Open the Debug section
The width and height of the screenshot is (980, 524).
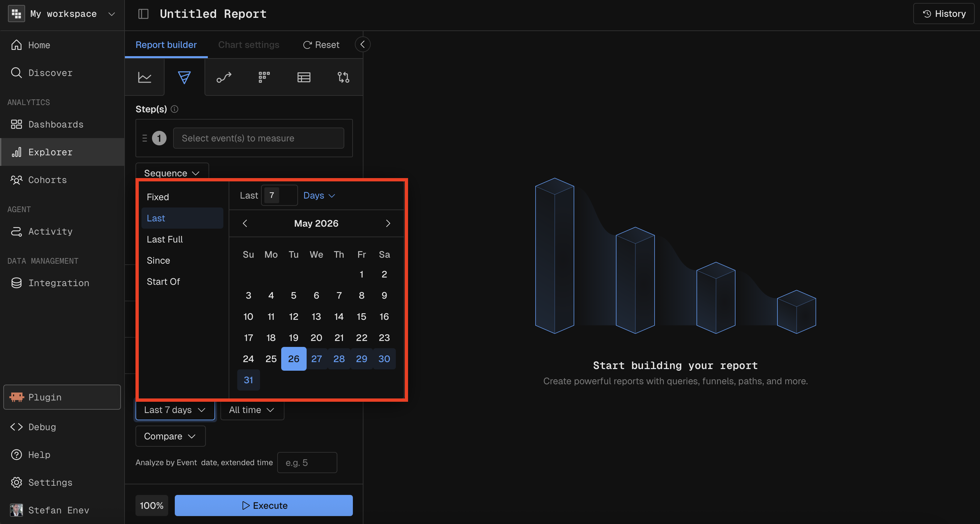(x=62, y=427)
